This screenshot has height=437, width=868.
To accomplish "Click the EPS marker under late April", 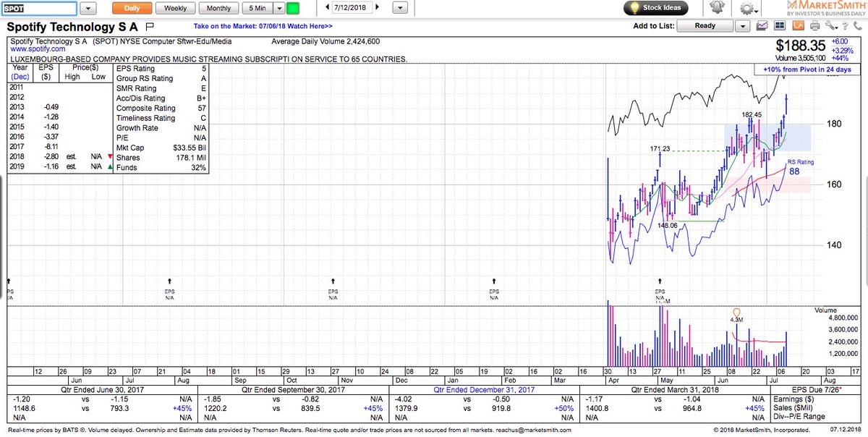I will pos(660,291).
